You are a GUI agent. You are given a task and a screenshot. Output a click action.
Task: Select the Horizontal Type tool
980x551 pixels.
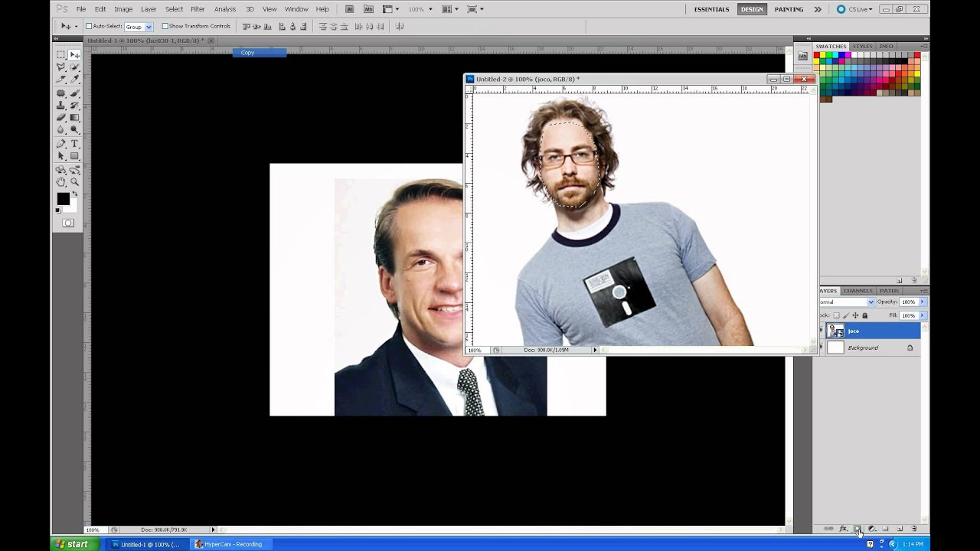74,144
